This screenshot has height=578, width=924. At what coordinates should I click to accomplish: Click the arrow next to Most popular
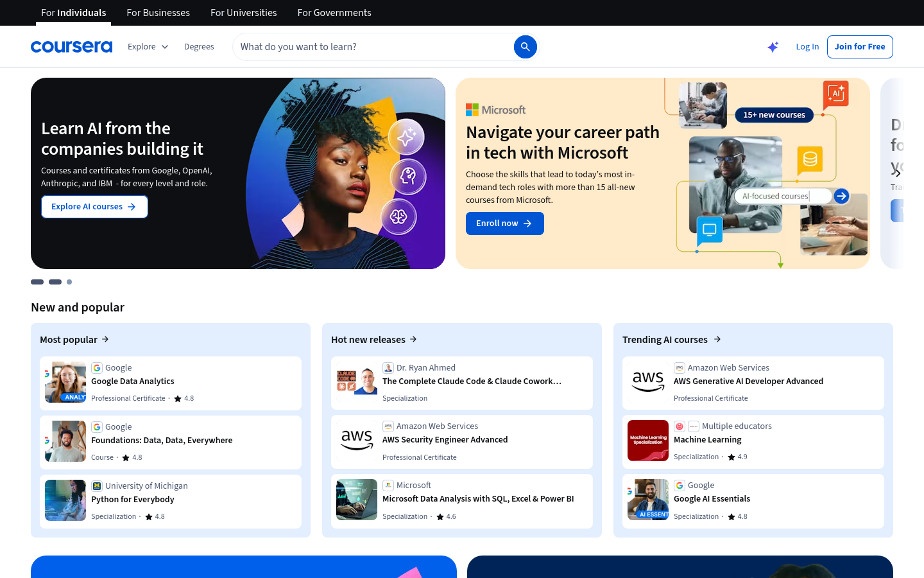click(x=105, y=339)
